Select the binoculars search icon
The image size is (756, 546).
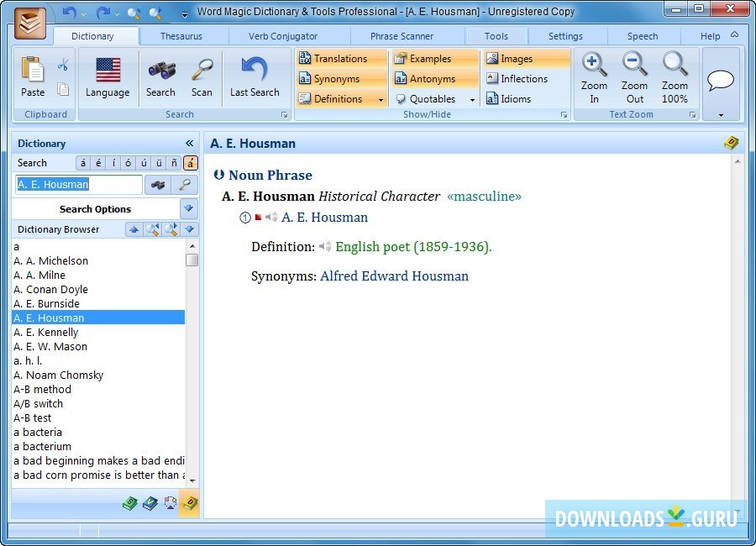coord(160,76)
